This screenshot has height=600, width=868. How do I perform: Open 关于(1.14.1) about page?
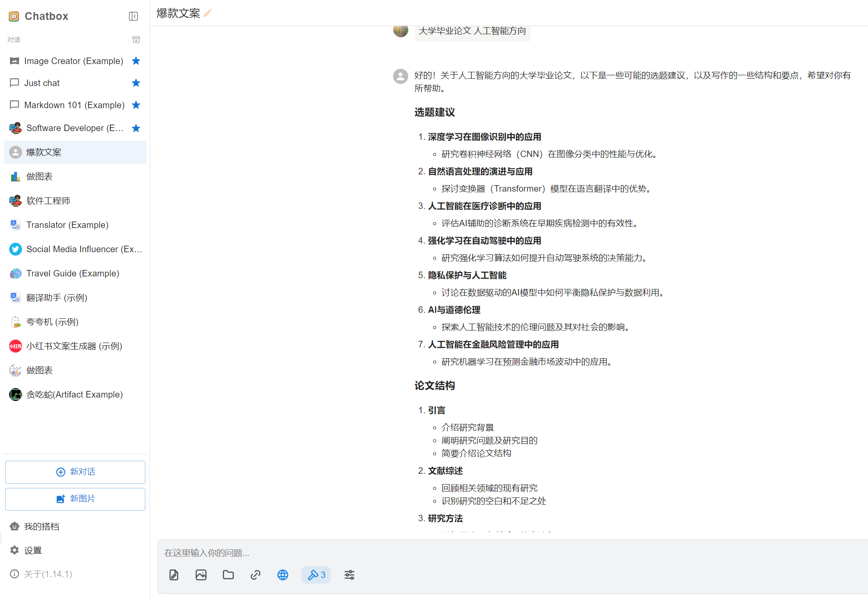tap(48, 574)
